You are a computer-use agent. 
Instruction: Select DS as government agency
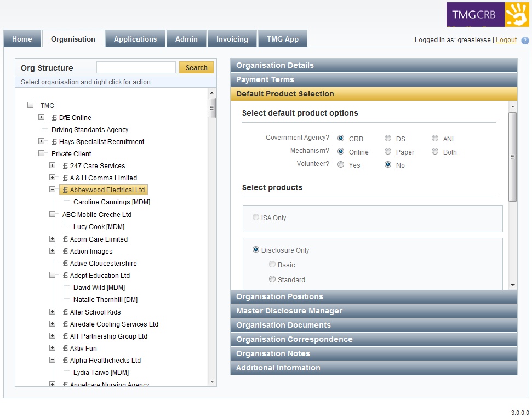[387, 138]
